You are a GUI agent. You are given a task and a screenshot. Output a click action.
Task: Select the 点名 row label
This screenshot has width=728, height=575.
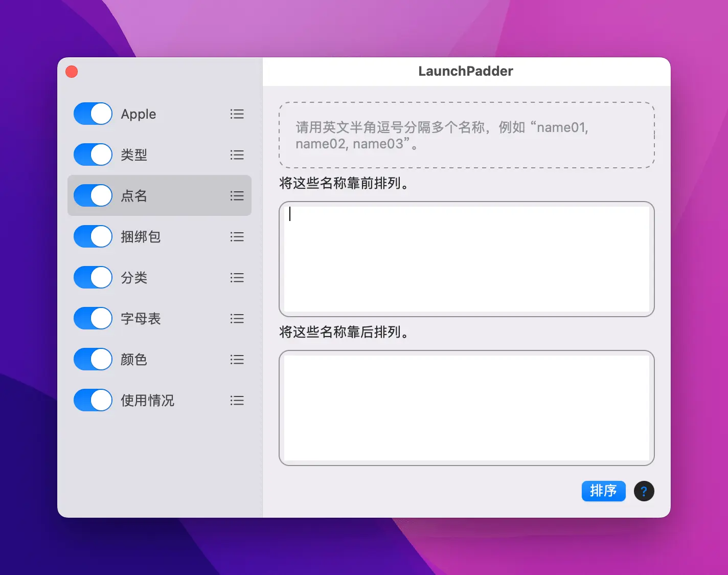[134, 196]
